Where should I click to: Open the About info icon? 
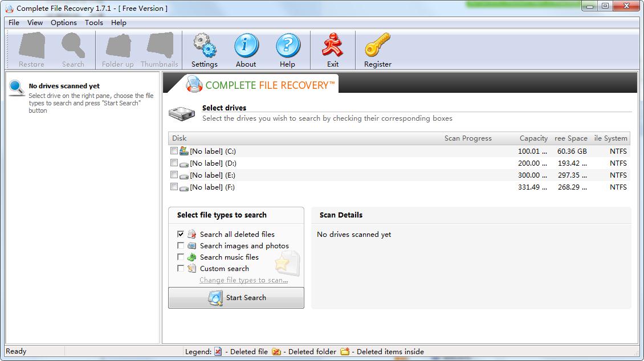pyautogui.click(x=246, y=45)
